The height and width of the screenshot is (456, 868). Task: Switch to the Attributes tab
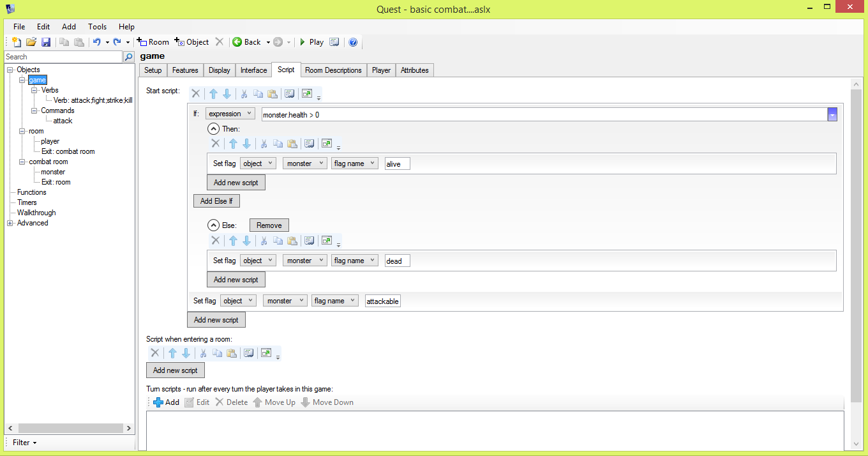click(x=414, y=70)
